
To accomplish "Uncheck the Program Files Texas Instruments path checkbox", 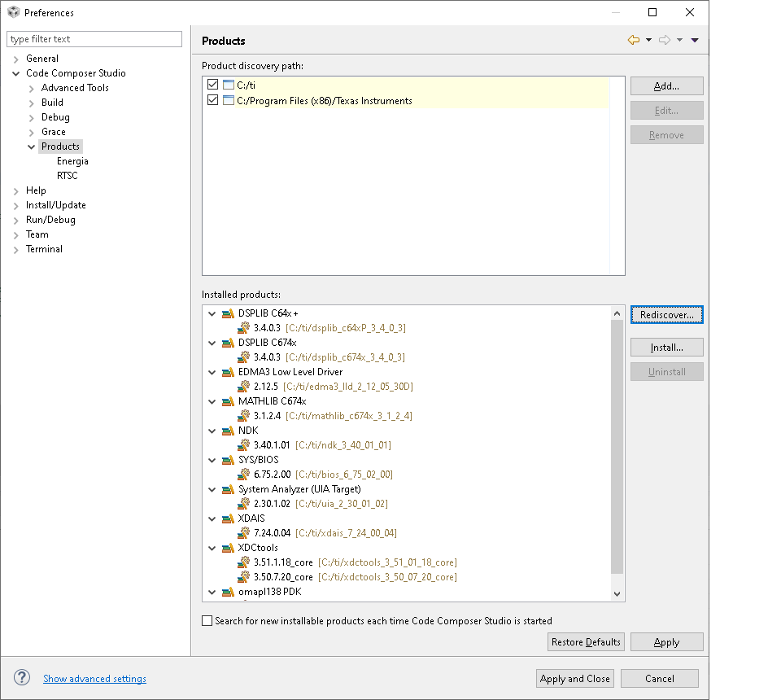I will click(x=212, y=100).
